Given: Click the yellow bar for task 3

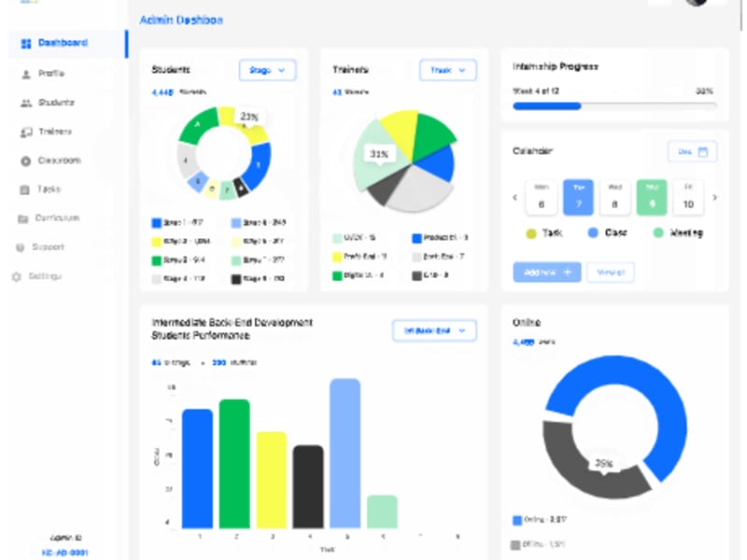Looking at the screenshot, I should [x=272, y=480].
